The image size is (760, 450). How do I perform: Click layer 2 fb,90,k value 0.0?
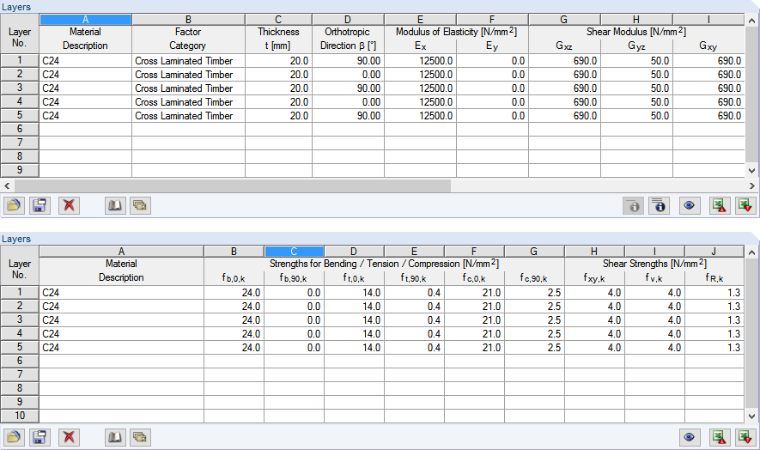coord(294,306)
